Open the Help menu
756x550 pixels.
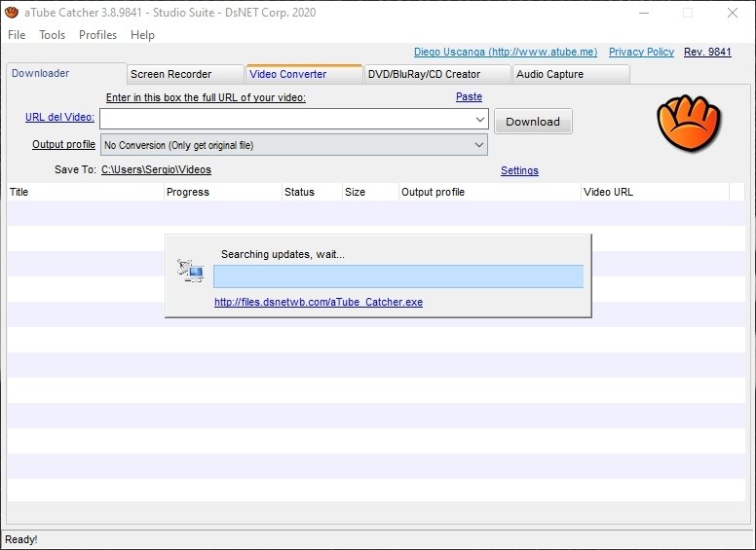(142, 35)
